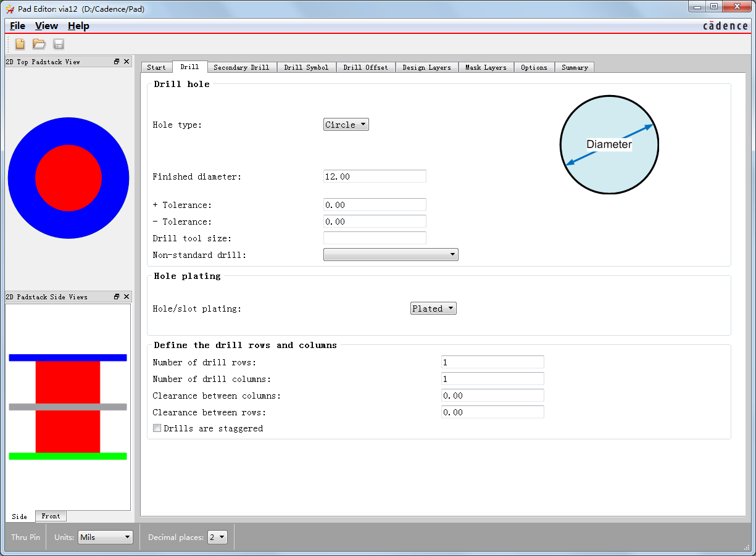Viewport: 756px width, 556px height.
Task: Change the Units dropdown from Mils
Action: point(106,537)
